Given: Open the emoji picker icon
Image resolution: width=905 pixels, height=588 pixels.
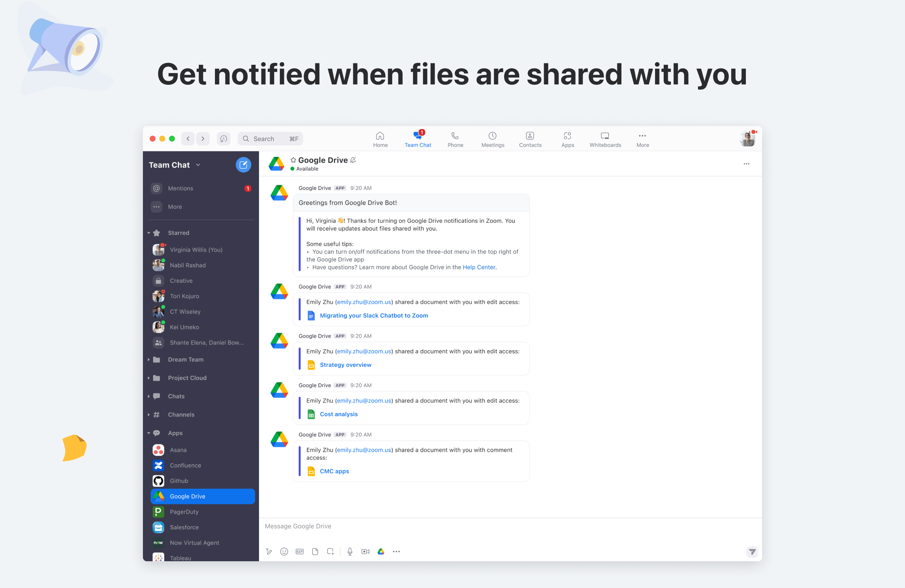Looking at the screenshot, I should [284, 551].
